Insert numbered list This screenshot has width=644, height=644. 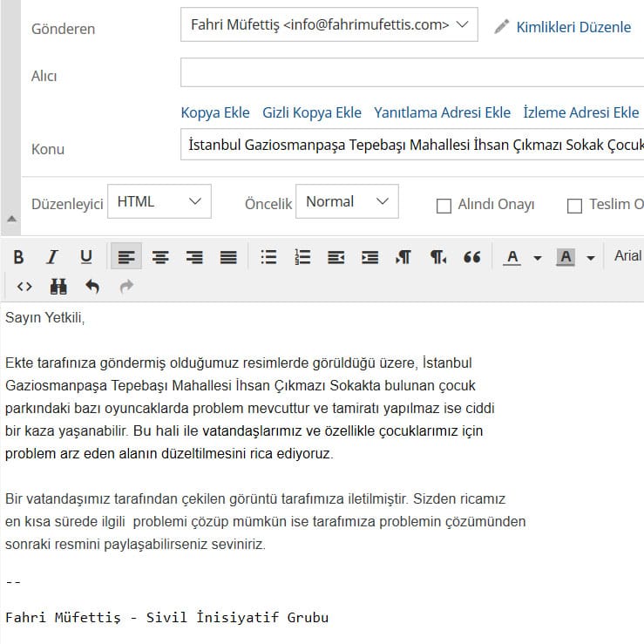(x=302, y=257)
